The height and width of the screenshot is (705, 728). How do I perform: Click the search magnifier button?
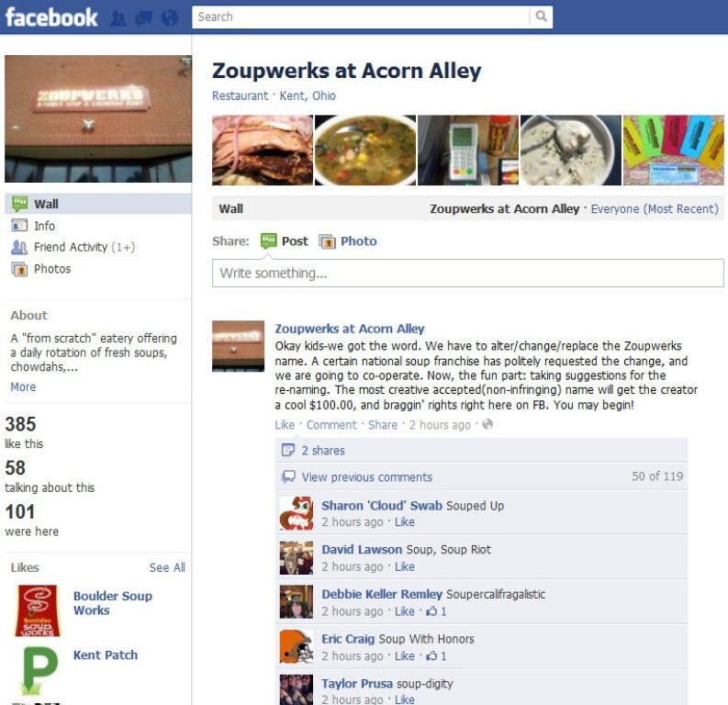541,17
